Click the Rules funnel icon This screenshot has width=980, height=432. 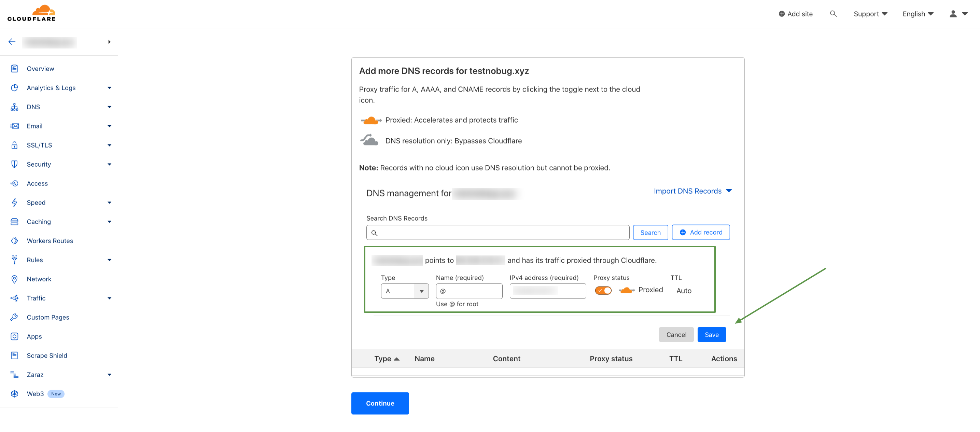click(14, 260)
